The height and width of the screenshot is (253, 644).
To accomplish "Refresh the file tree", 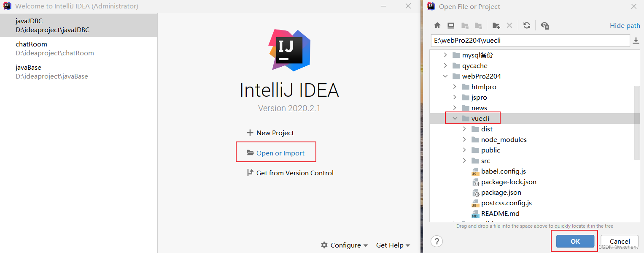I will pos(527,25).
